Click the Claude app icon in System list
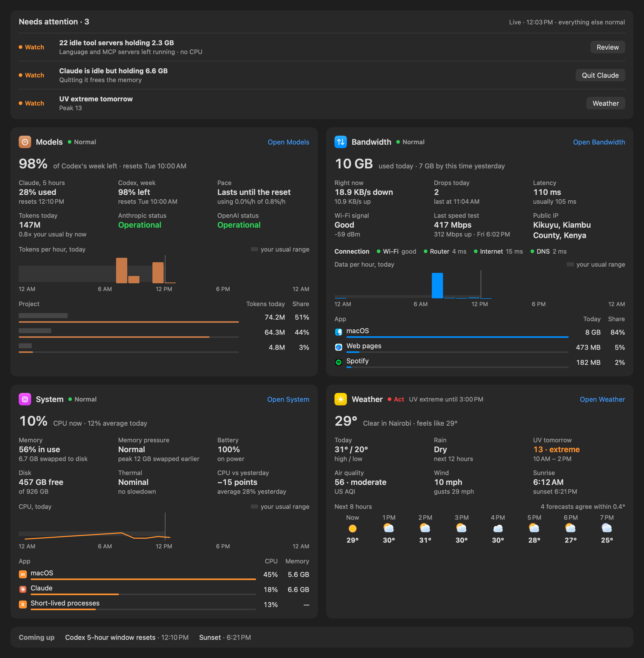Screen dimensions: 644x658 click(23, 589)
